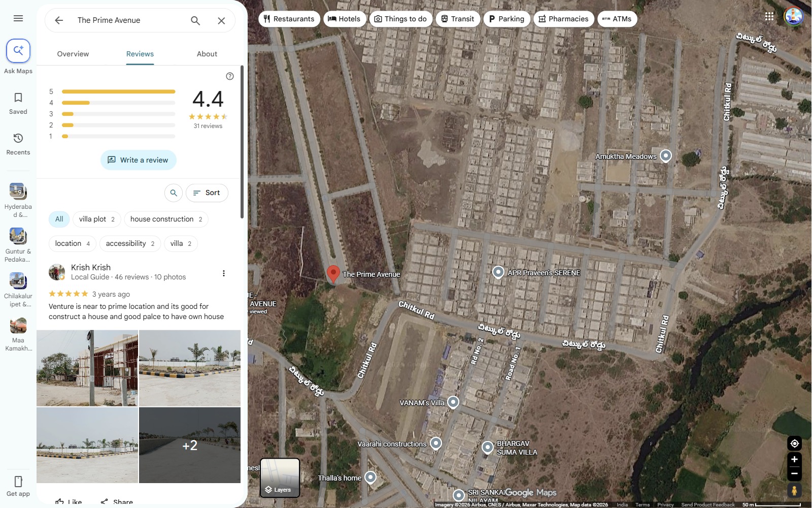Click The Prime Avenue red map pin

pyautogui.click(x=333, y=273)
